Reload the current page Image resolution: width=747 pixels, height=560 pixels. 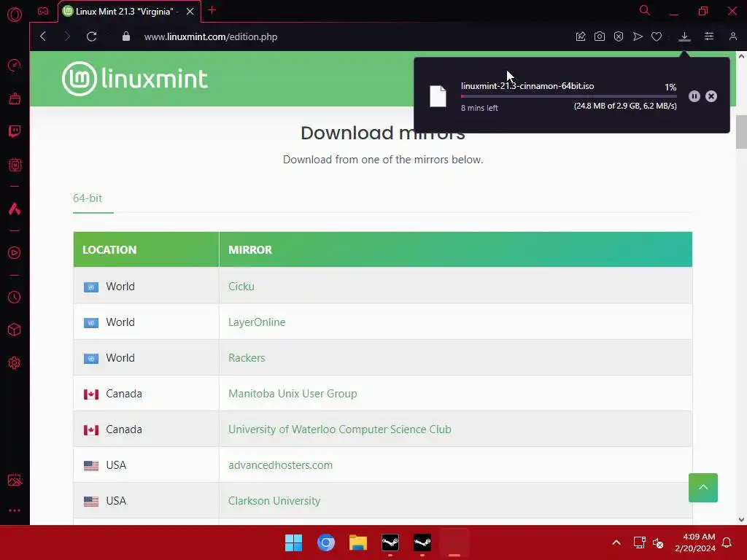point(91,36)
